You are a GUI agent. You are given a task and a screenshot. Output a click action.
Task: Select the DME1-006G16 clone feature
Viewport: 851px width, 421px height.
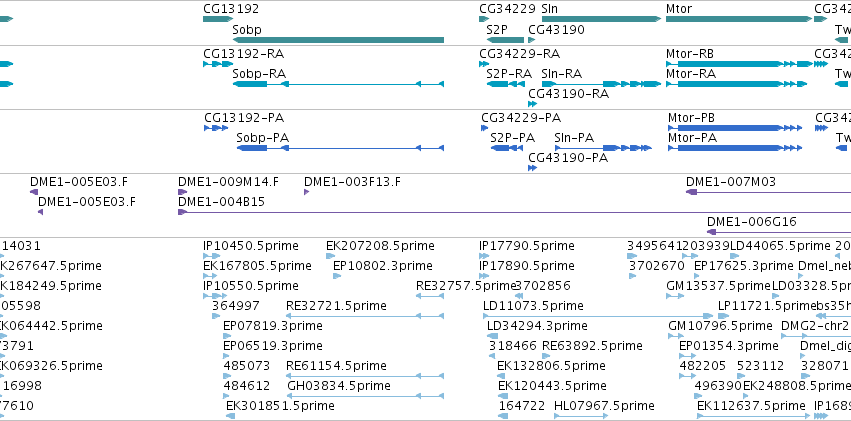tap(779, 232)
